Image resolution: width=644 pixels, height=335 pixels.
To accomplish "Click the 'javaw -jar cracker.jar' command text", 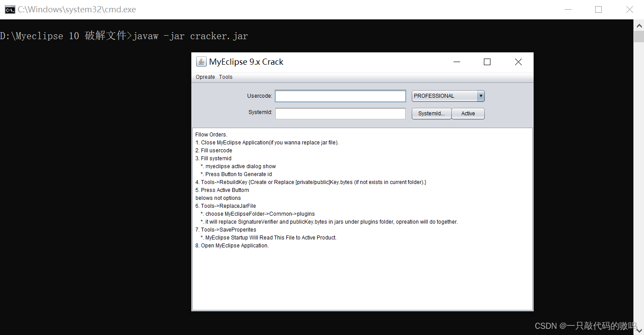I will [190, 36].
